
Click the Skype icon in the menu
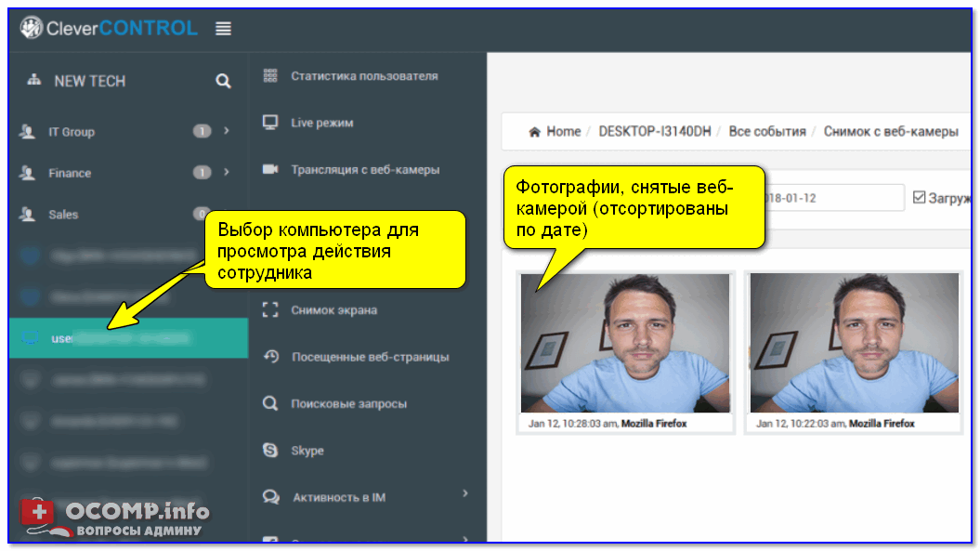(x=270, y=451)
